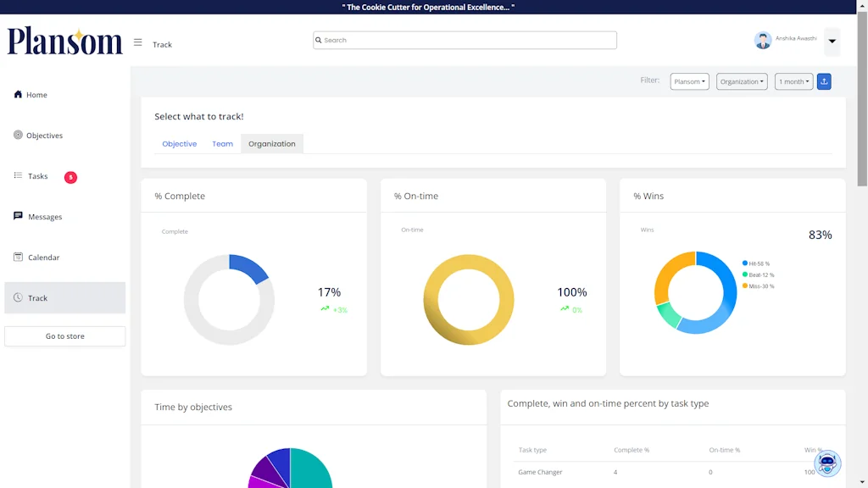The height and width of the screenshot is (488, 868).
Task: Open Objectives via its target icon
Action: pos(18,135)
